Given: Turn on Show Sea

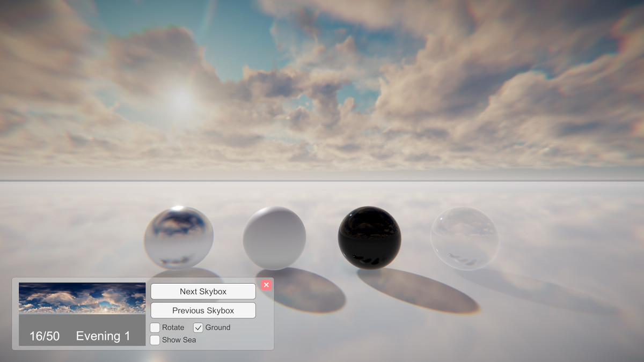Looking at the screenshot, I should 155,340.
